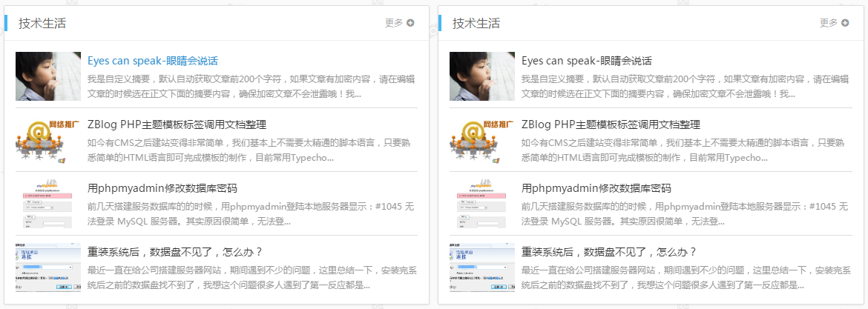This screenshot has height=309, width=868.
Task: Click the plus icon beside 更多 in right panel
Action: coord(844,23)
